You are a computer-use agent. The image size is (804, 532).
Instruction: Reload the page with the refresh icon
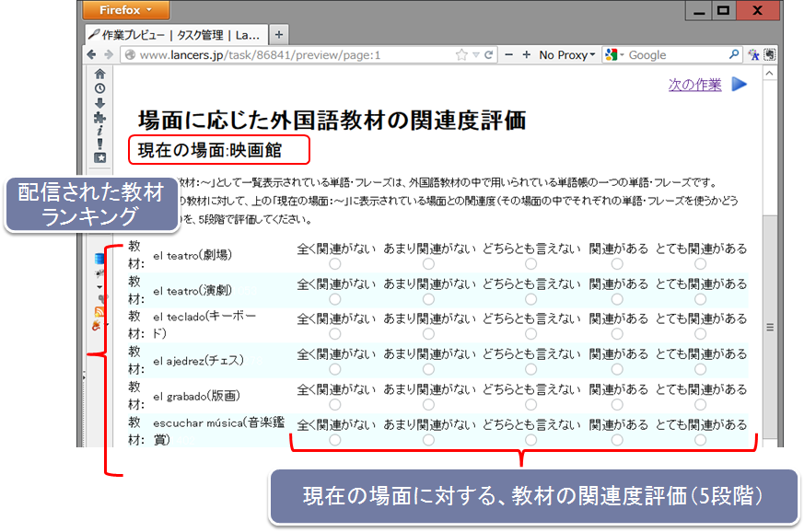click(x=489, y=55)
